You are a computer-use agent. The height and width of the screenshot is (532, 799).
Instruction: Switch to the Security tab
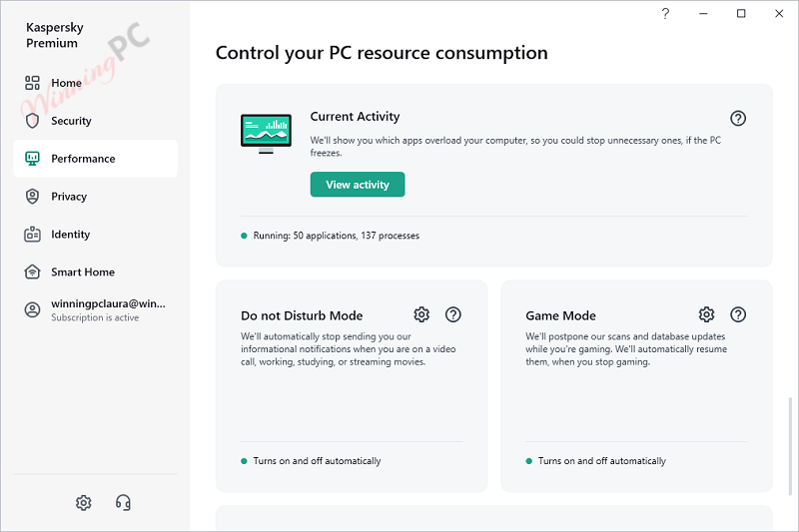pos(95,121)
